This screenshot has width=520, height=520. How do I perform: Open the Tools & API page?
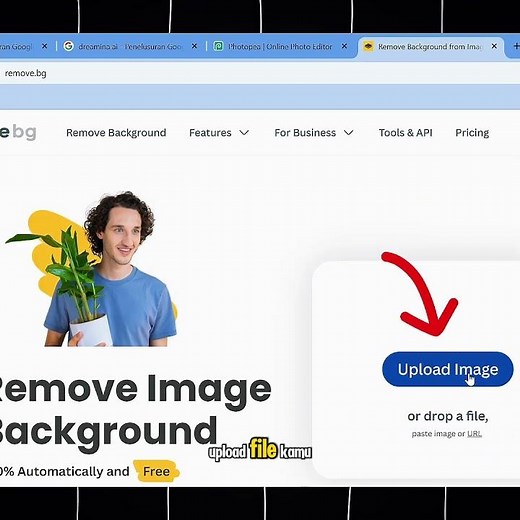pyautogui.click(x=405, y=133)
